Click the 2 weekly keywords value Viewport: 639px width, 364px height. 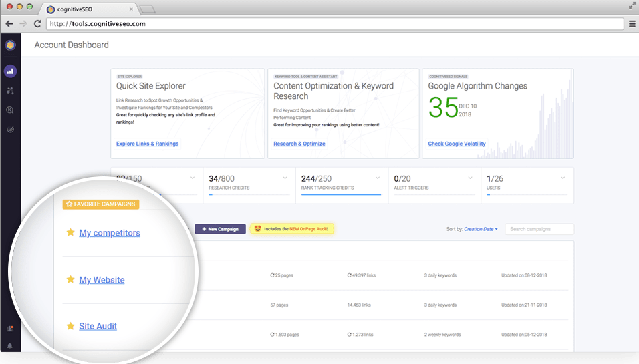(442, 335)
